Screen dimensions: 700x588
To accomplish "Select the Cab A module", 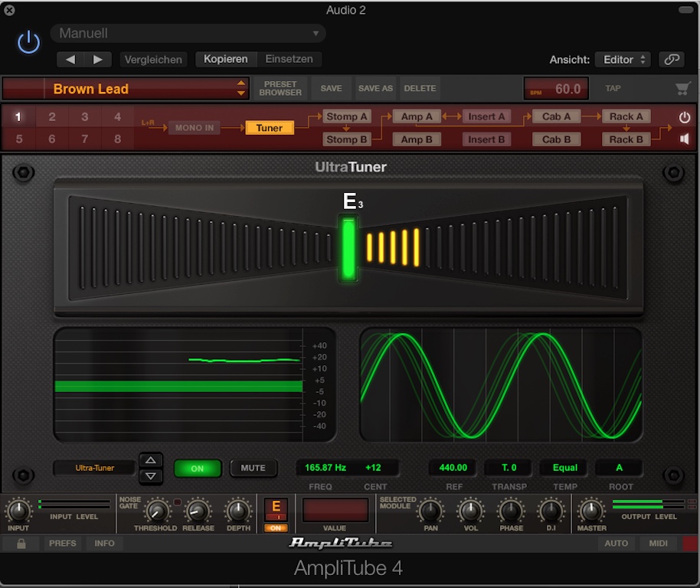I will pyautogui.click(x=556, y=116).
